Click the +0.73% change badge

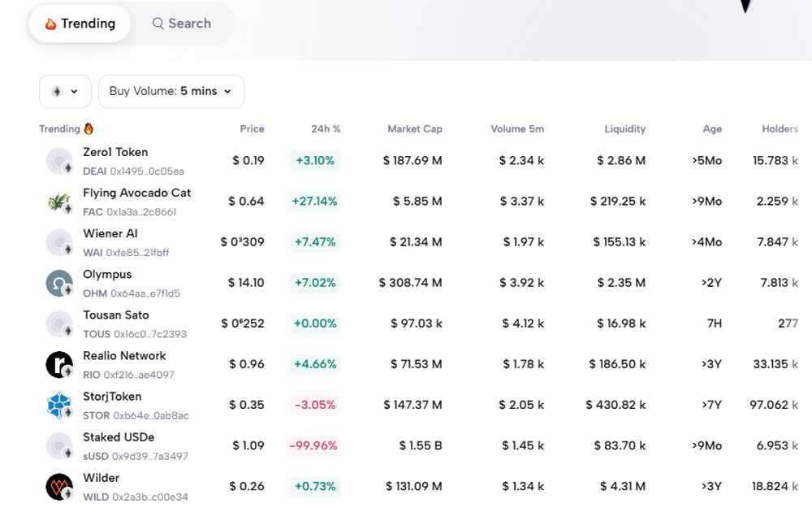coord(315,486)
